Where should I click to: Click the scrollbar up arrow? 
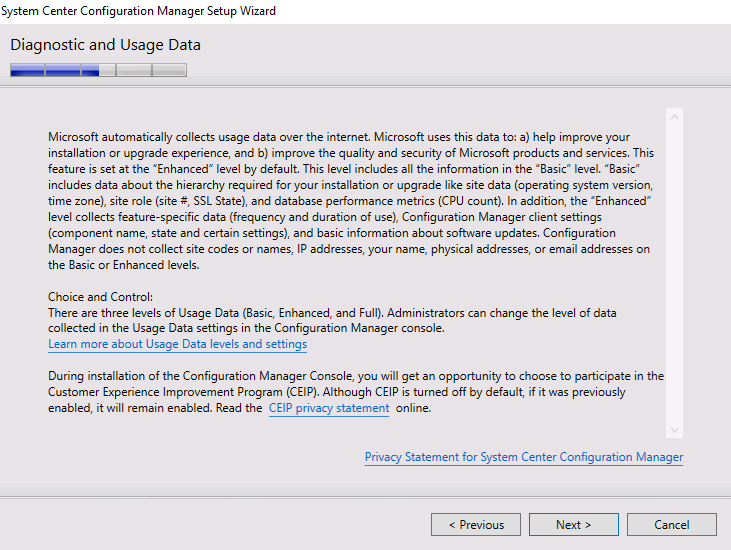674,117
